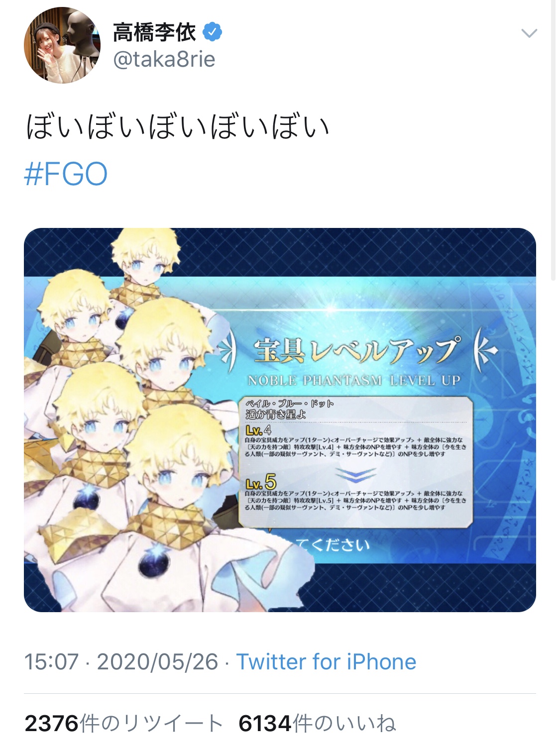Tap the NOBLE PHANTASM LEVEL UP subtitle
560x752 pixels.
coord(354,381)
